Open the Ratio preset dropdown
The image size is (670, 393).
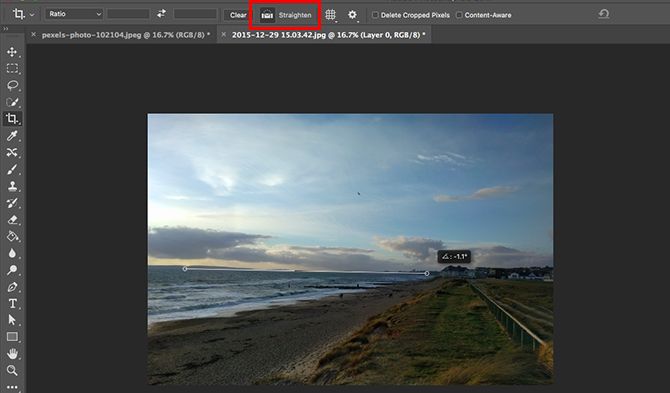pyautogui.click(x=74, y=14)
